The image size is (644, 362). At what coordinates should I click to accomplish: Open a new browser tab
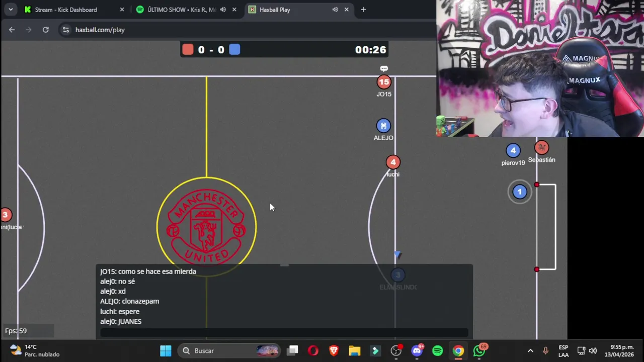pos(363,10)
